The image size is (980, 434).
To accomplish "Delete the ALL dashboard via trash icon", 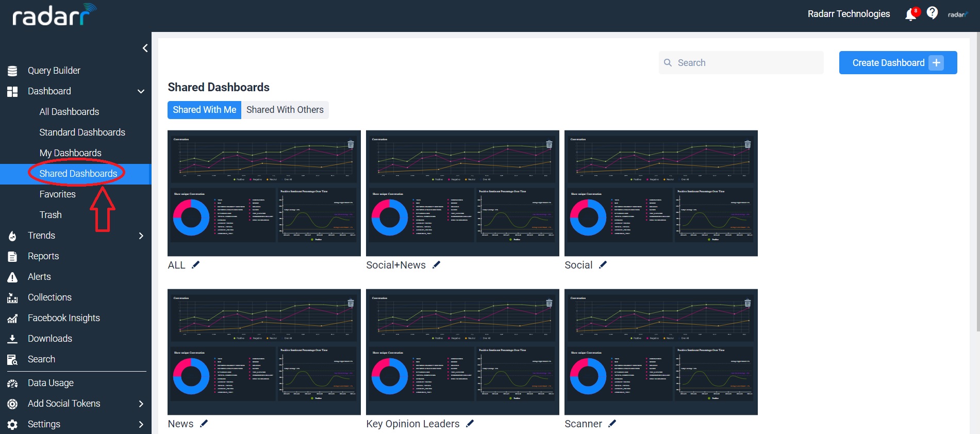I will coord(351,144).
